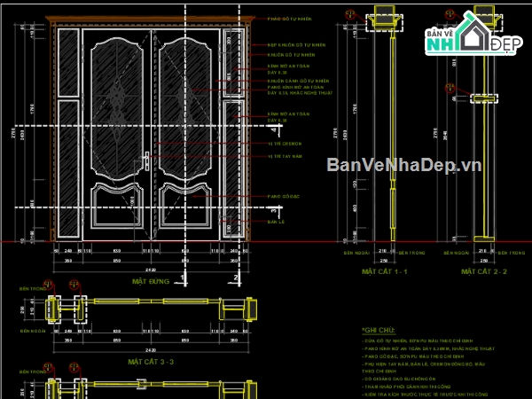Click the "VỊ TRÍ CREMON" annotation
This screenshot has width=532, height=399.
tap(285, 143)
